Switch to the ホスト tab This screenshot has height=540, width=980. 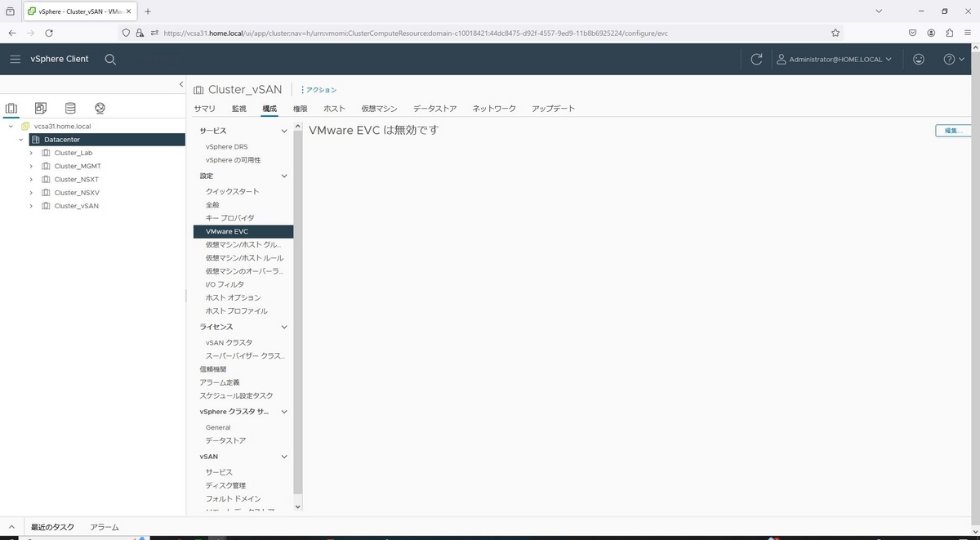tap(334, 109)
